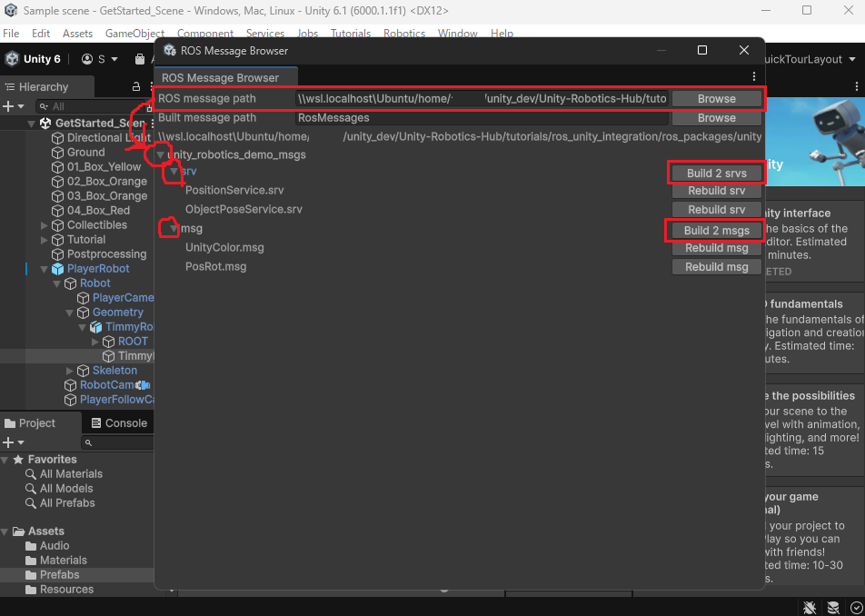
Task: Open the account profile icon dropdown
Action: coord(100,59)
